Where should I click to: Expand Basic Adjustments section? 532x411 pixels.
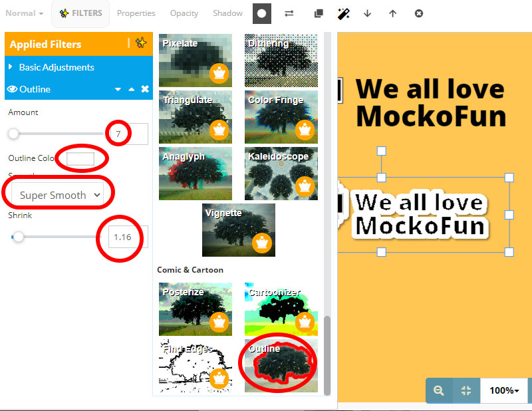point(78,67)
